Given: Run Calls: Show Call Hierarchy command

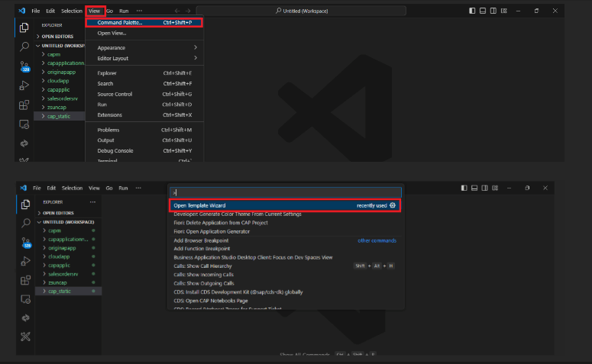Looking at the screenshot, I should click(x=285, y=266).
